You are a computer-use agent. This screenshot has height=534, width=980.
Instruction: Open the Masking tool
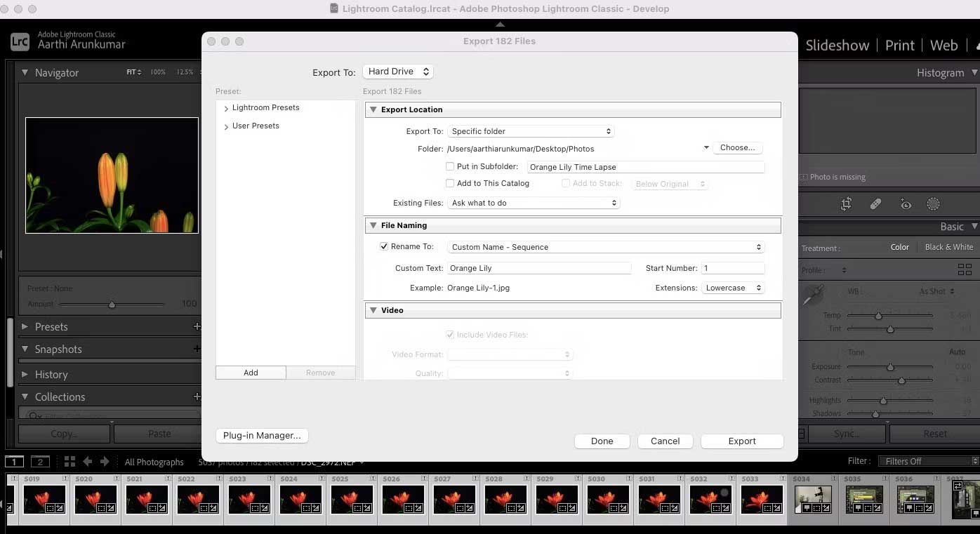pyautogui.click(x=933, y=204)
